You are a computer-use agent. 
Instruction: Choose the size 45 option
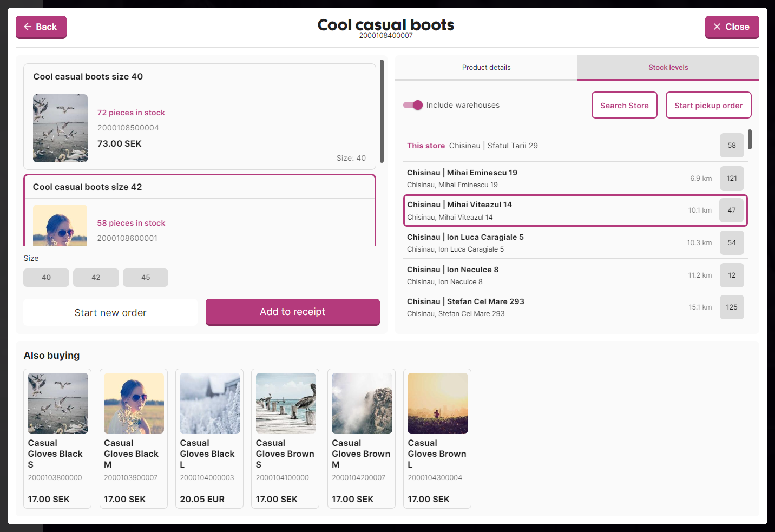146,278
